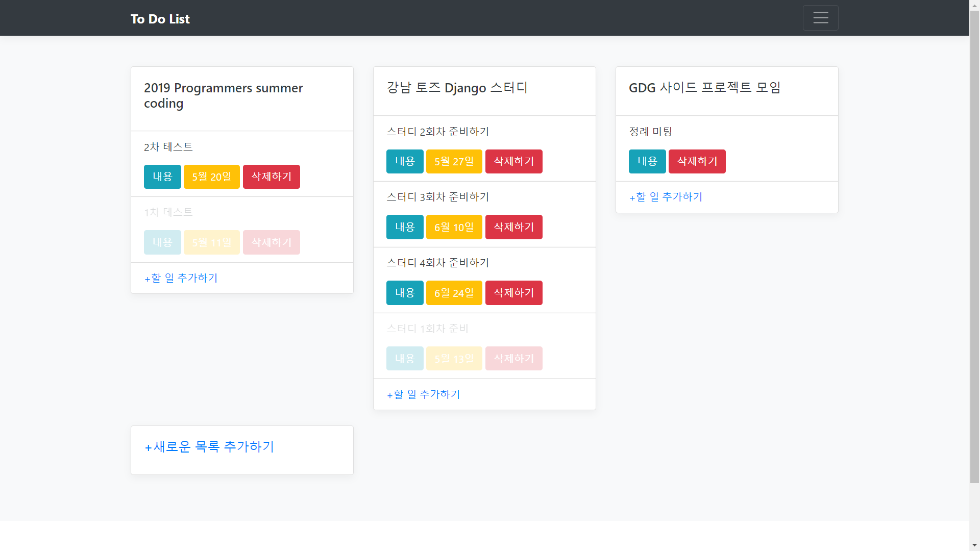
Task: Open 내용 for the 정례 미팅 task
Action: click(x=647, y=161)
